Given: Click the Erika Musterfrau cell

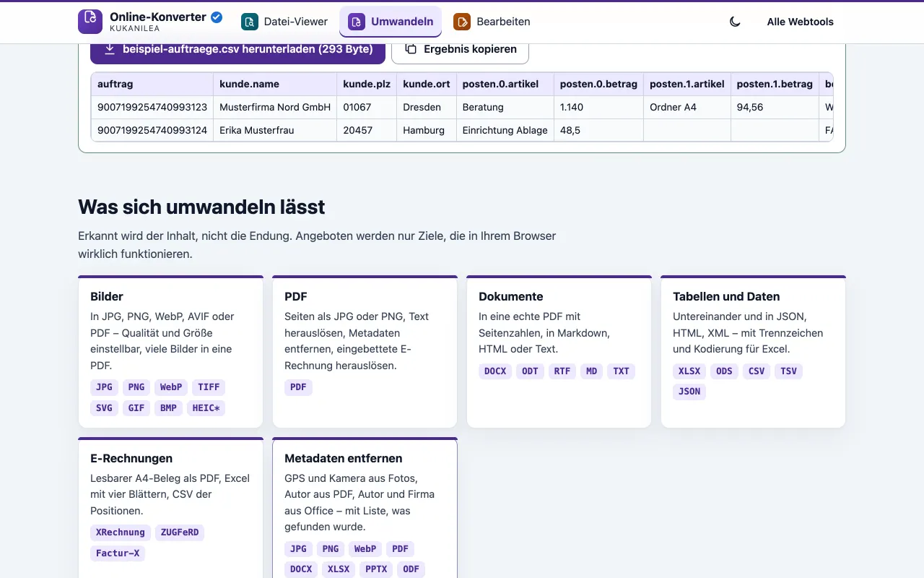Looking at the screenshot, I should point(275,130).
